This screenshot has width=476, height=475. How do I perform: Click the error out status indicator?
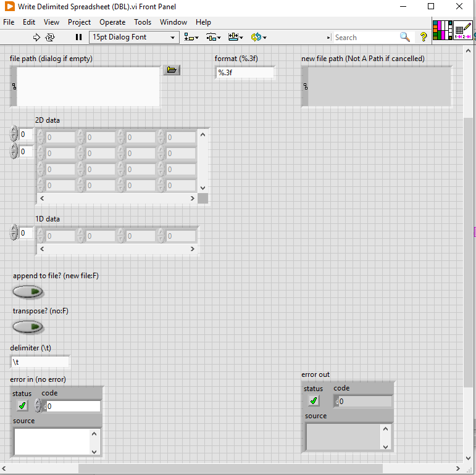[x=314, y=401]
